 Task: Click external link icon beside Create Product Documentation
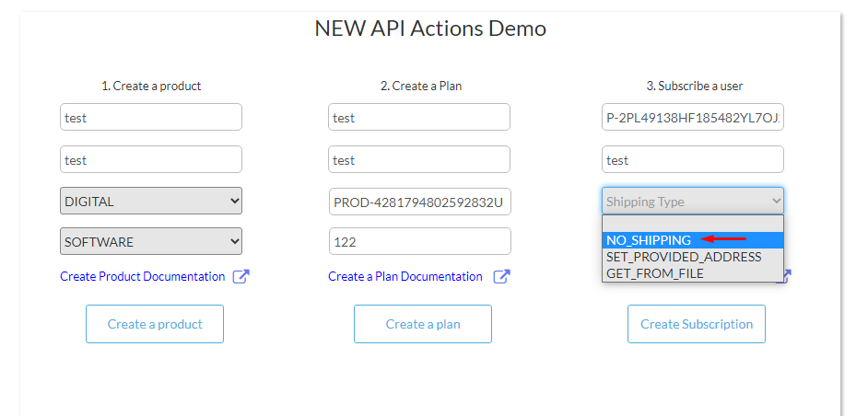[240, 277]
